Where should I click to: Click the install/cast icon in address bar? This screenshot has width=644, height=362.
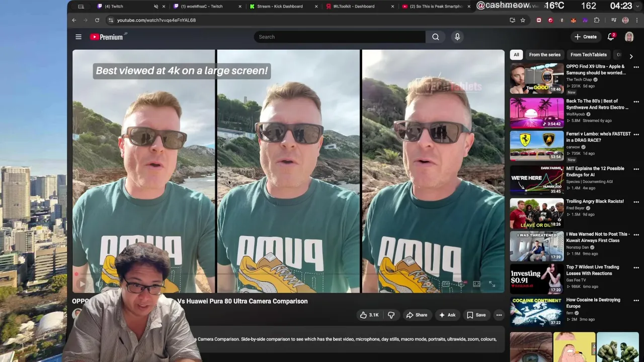point(512,20)
